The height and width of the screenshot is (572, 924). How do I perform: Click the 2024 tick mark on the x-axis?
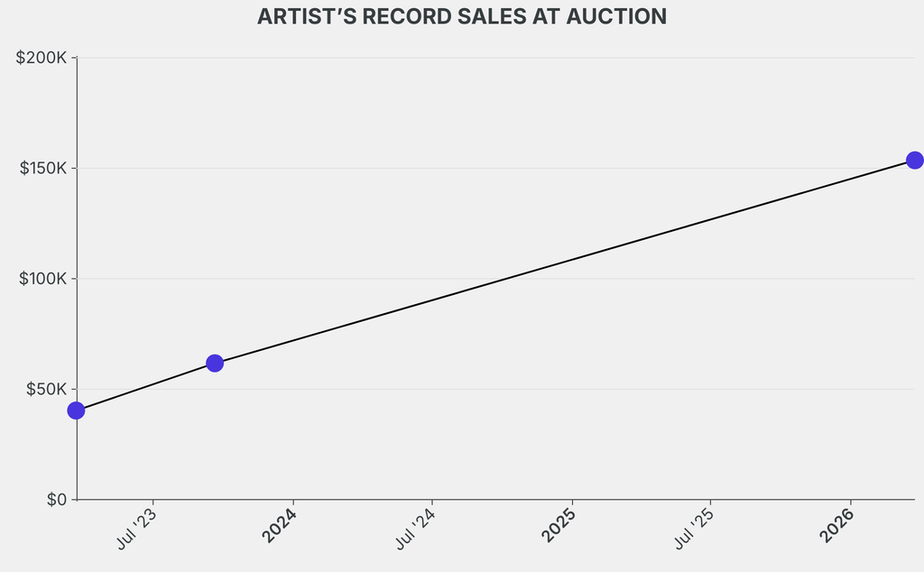292,502
